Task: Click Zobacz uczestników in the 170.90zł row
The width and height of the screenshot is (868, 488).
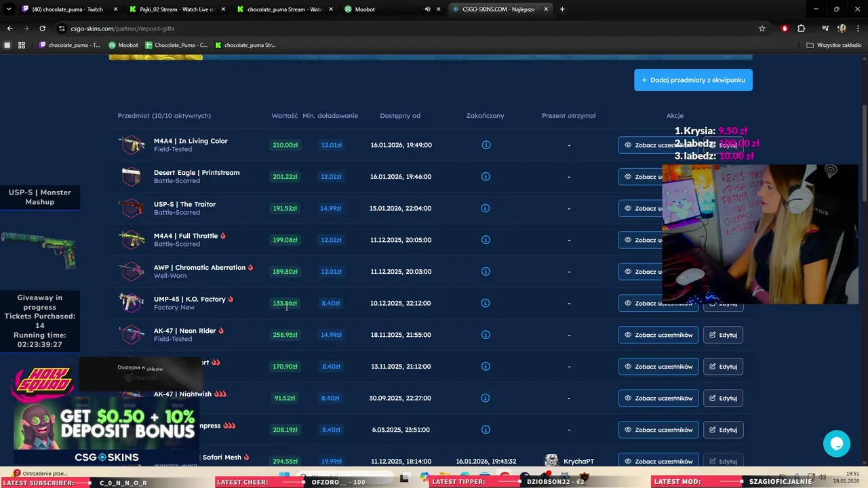Action: 658,367
